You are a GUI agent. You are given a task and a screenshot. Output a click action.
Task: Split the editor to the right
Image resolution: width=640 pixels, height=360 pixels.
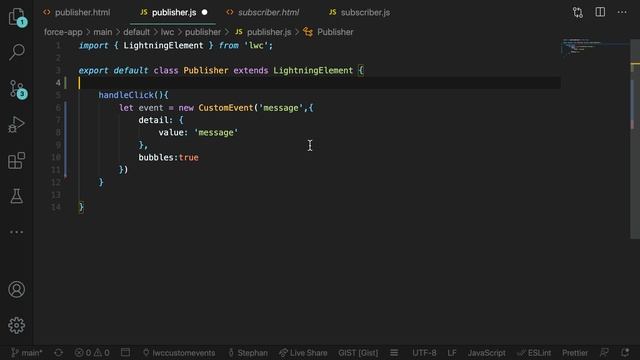tap(600, 12)
